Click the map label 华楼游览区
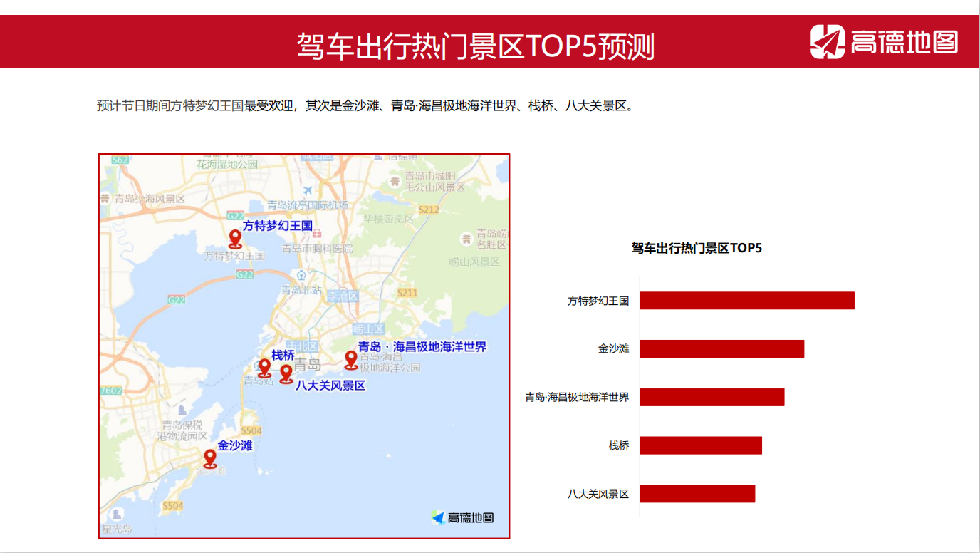The width and height of the screenshot is (980, 553). point(388,218)
